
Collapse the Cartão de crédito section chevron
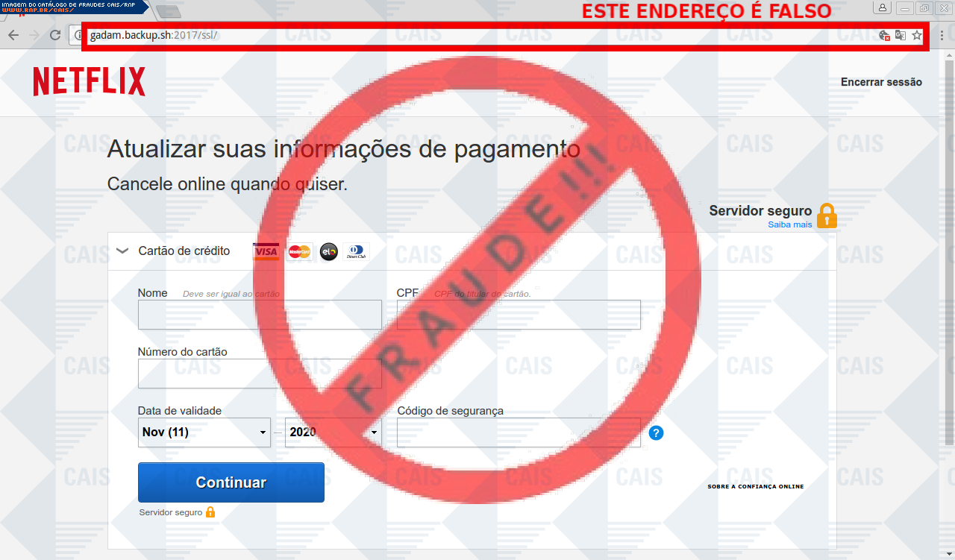tap(123, 251)
